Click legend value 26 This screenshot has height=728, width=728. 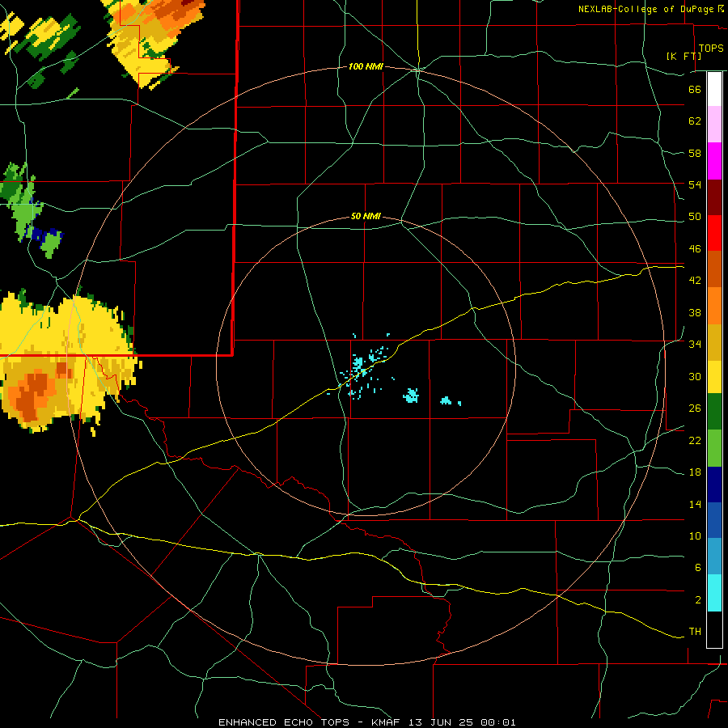click(695, 408)
